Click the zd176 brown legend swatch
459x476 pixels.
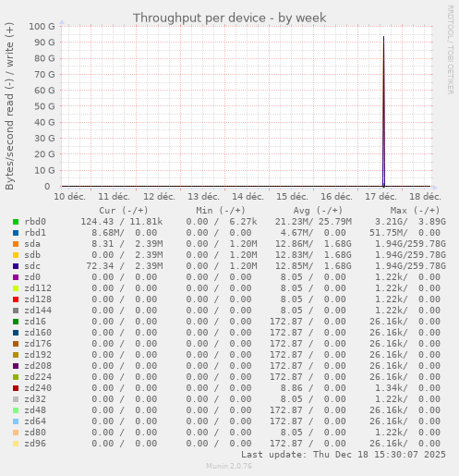[16, 344]
